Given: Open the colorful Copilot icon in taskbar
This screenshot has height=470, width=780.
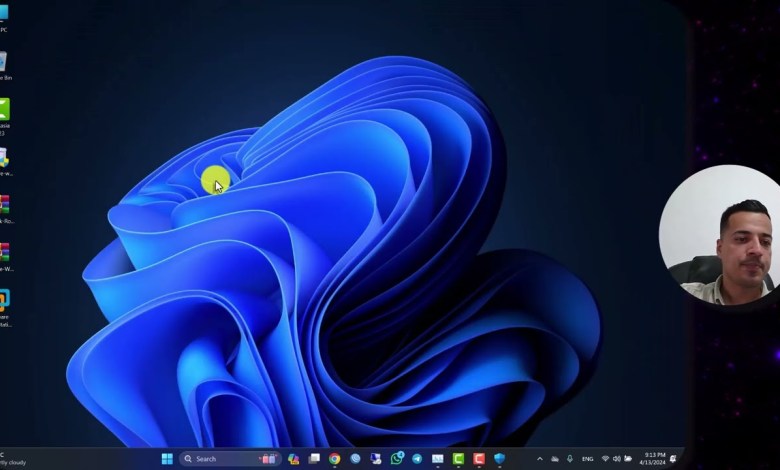Looking at the screenshot, I should coord(293,459).
